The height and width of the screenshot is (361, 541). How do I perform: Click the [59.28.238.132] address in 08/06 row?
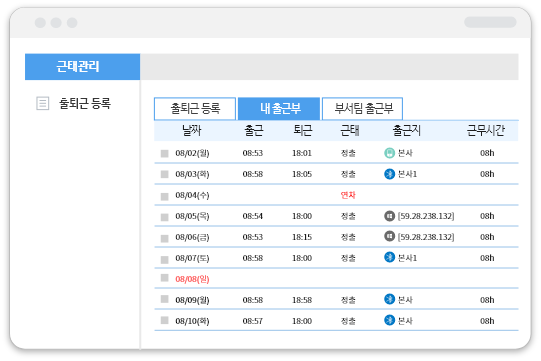[x=426, y=237]
